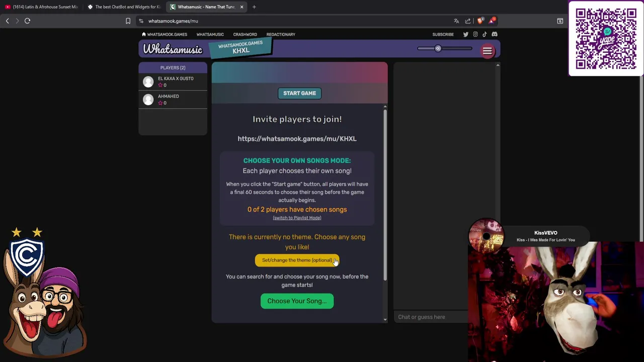Click the KHXL room code badge
Viewport: 644px width, 362px height.
[240, 48]
